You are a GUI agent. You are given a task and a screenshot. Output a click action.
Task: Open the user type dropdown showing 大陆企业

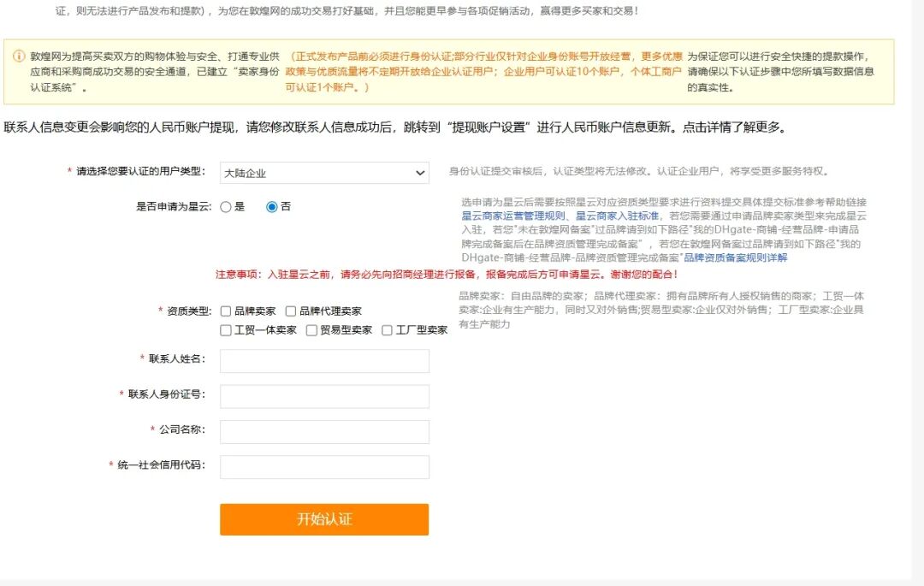(325, 173)
